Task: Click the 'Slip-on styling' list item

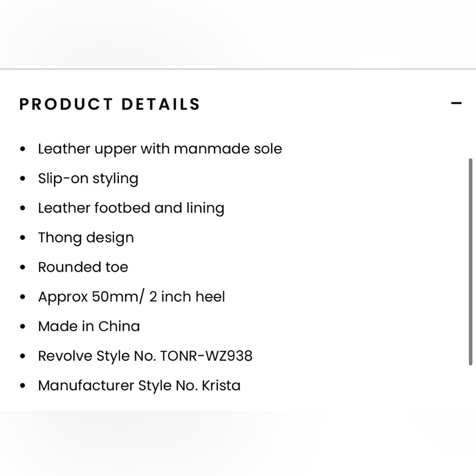Action: point(88,178)
